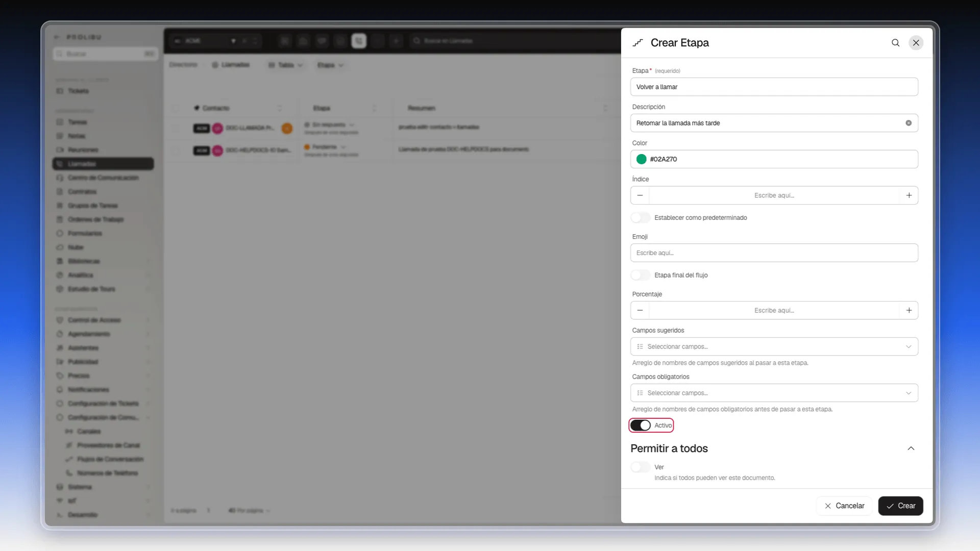This screenshot has width=980, height=551.
Task: Click the Porcentaje number input
Action: coord(774,310)
